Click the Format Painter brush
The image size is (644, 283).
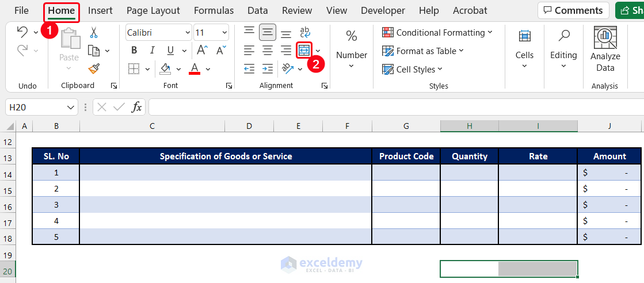94,69
